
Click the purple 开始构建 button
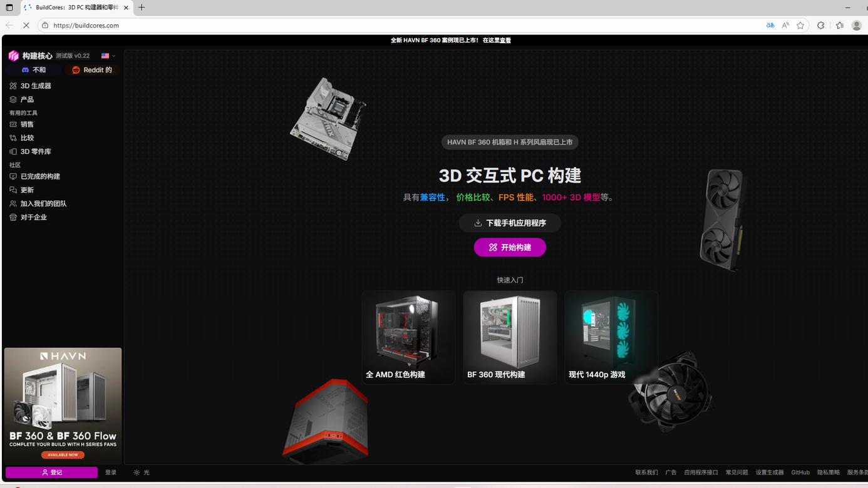pyautogui.click(x=510, y=247)
